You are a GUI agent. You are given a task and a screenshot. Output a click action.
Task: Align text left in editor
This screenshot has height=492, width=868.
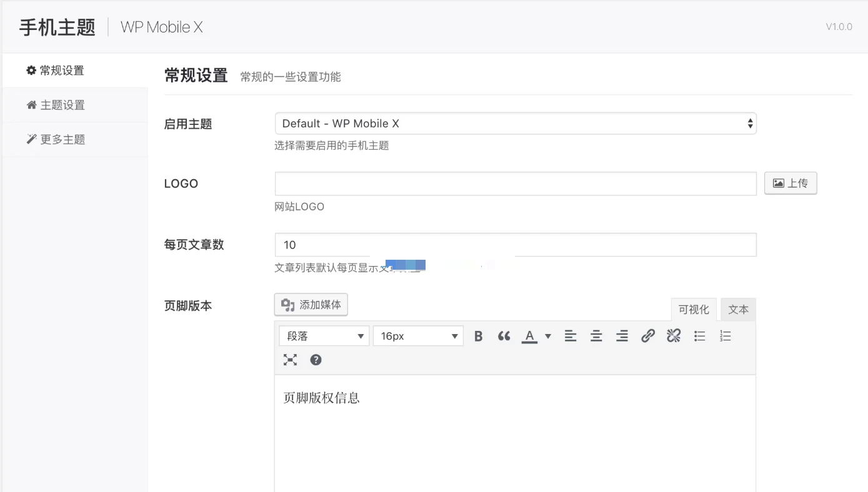pyautogui.click(x=571, y=337)
